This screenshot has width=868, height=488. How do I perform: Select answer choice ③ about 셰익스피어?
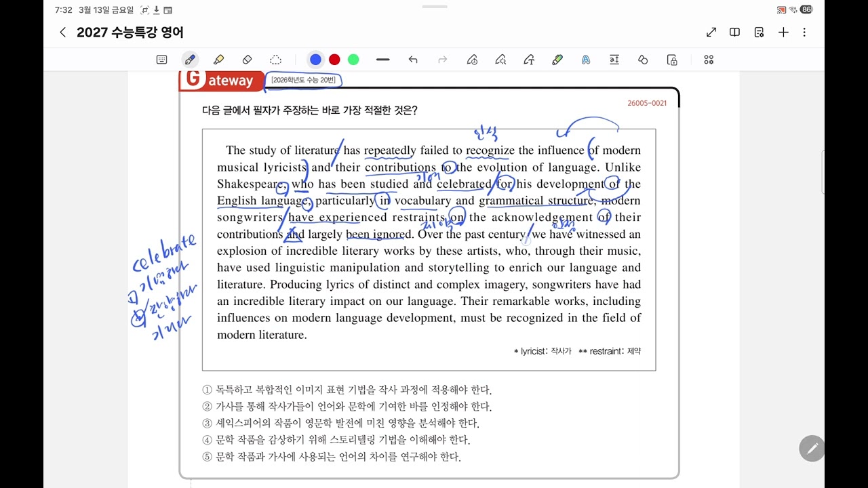340,423
